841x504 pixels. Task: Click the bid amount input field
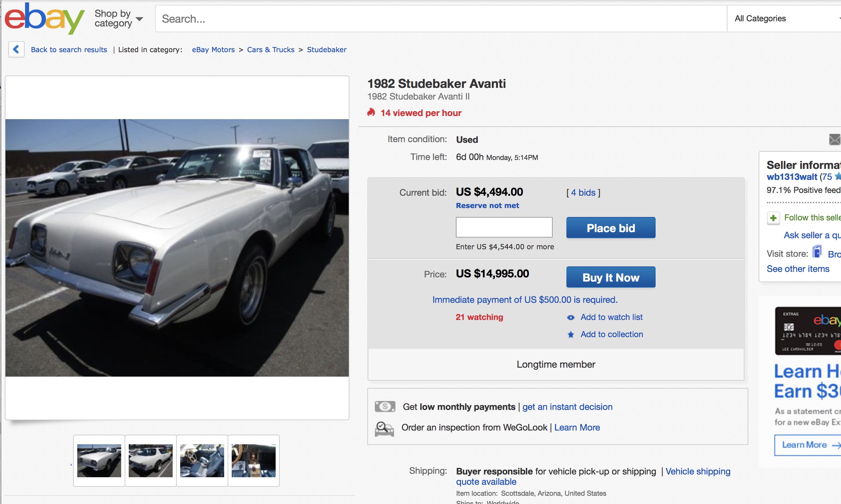504,227
